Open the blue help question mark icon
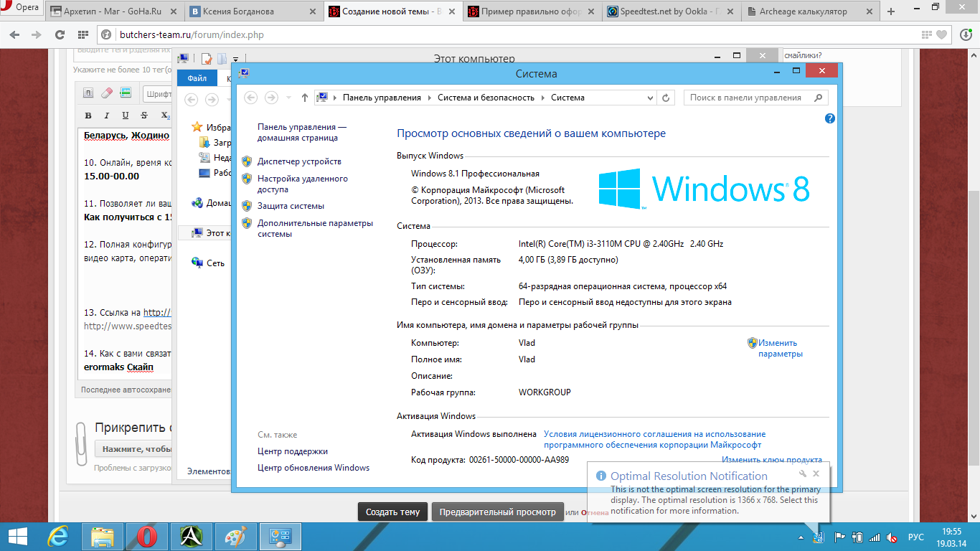This screenshot has width=980, height=551. coord(830,118)
